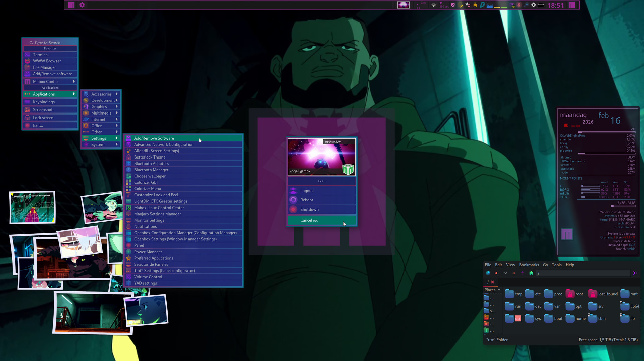The width and height of the screenshot is (644, 361).
Task: Click the Bluetooth icon in the system tray
Action: point(519,5)
